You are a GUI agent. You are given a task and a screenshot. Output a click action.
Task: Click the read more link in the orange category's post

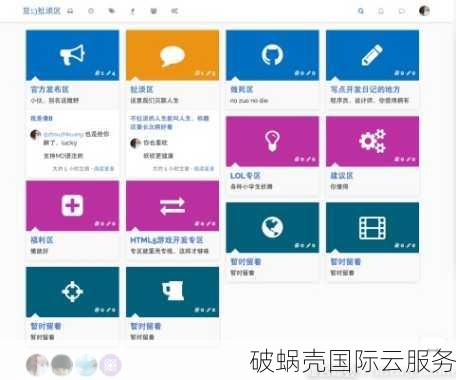point(204,169)
